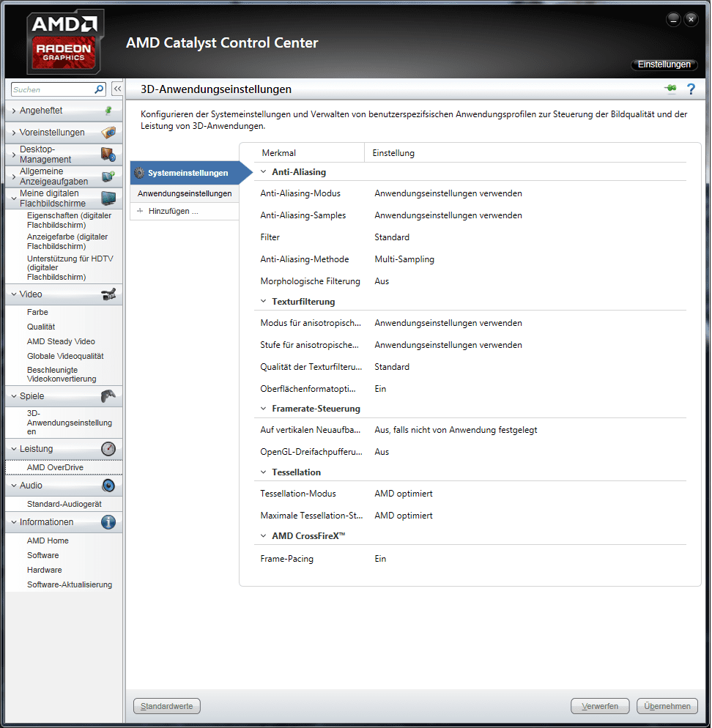Viewport: 712px width, 728px height.
Task: Click the Übernehmen button
Action: 667,707
